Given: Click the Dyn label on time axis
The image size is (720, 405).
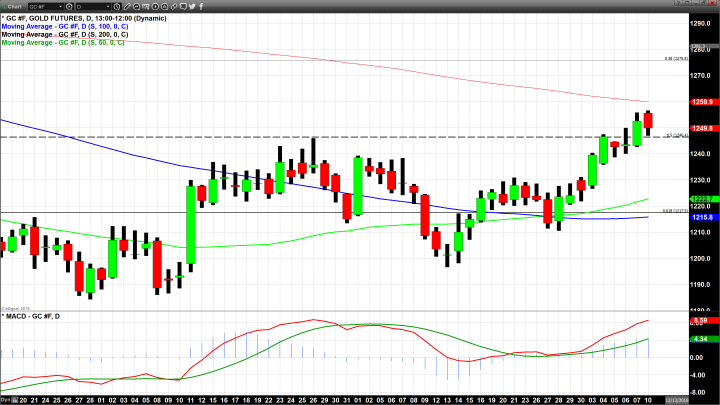Looking at the screenshot, I should click(x=6, y=400).
